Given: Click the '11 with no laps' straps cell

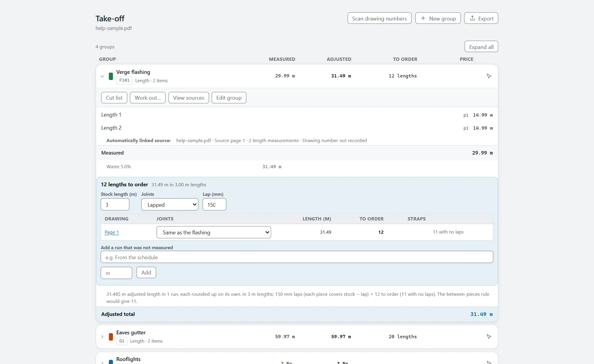Looking at the screenshot, I should [448, 232].
